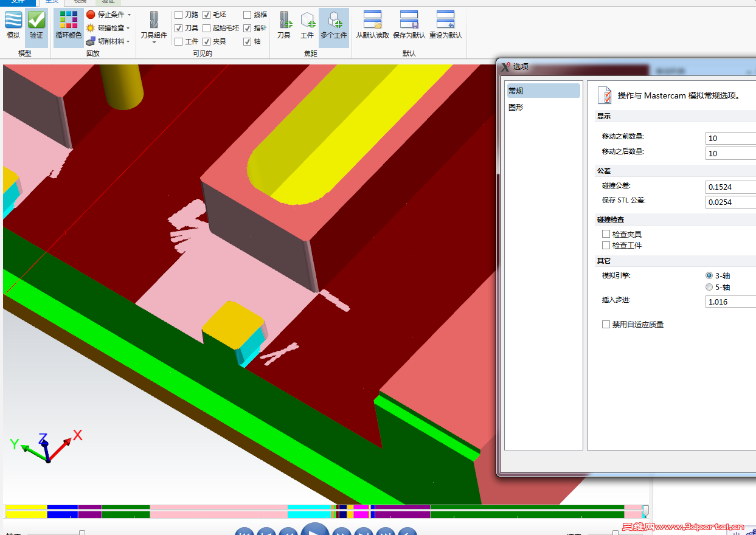Check 禁用自适应质量 option
The height and width of the screenshot is (535, 756).
point(606,325)
